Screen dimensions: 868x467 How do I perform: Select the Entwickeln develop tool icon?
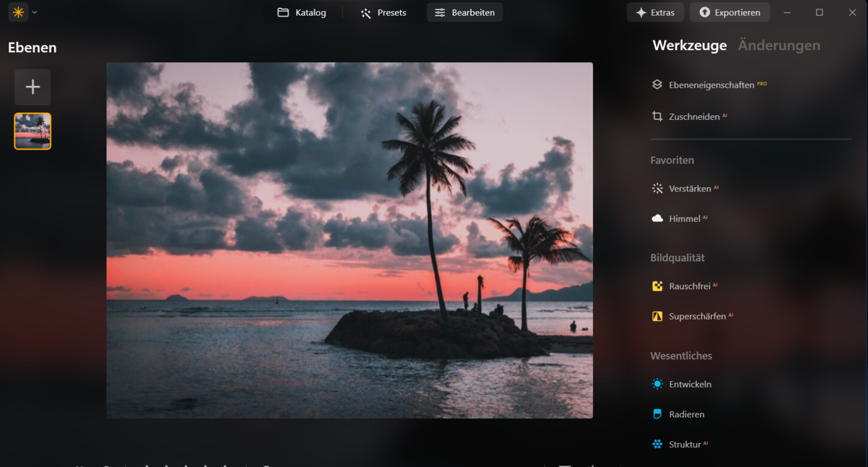657,384
